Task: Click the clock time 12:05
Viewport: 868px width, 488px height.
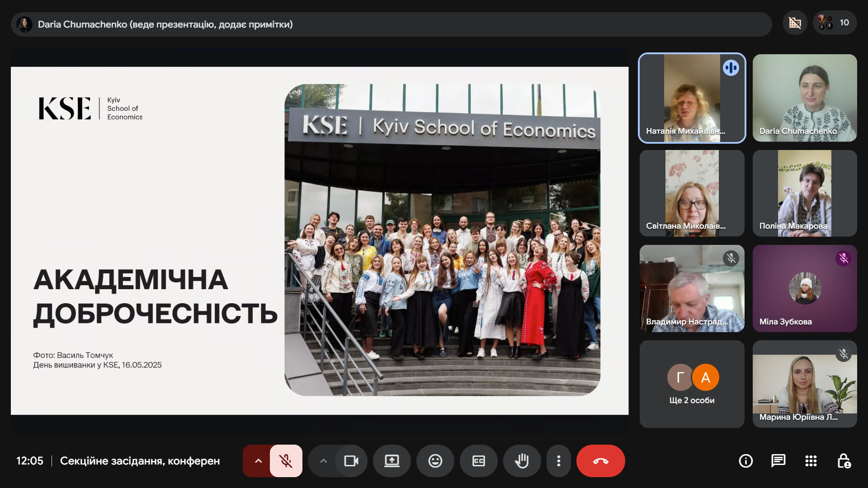Action: pos(30,461)
